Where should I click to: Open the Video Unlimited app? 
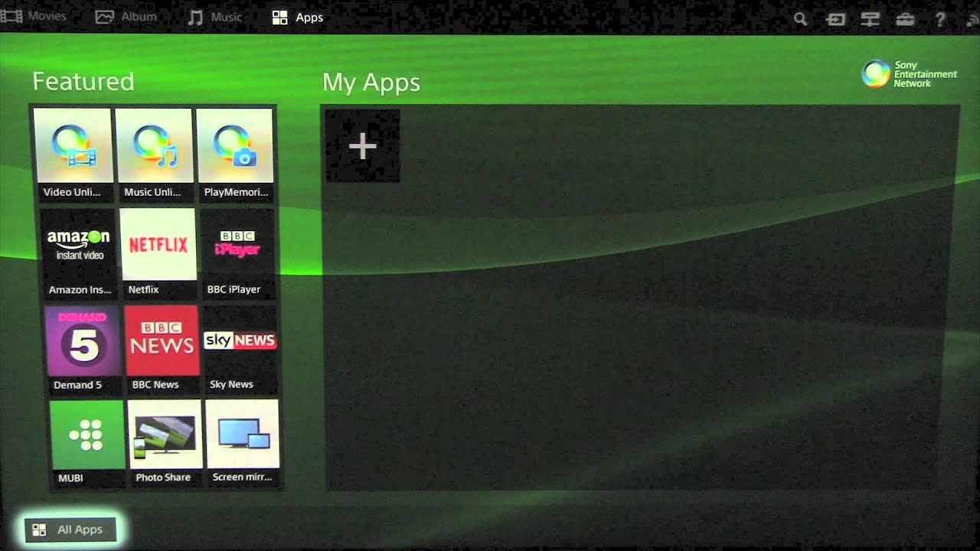click(73, 155)
